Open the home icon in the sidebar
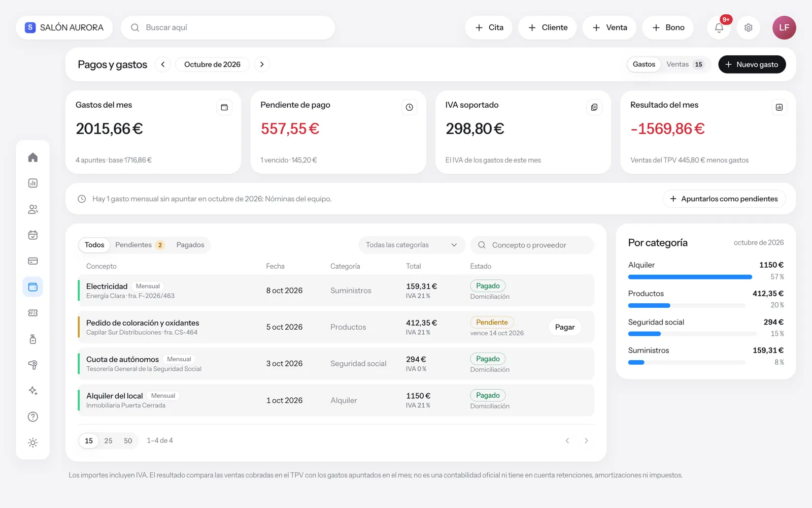The height and width of the screenshot is (508, 812). [x=33, y=157]
